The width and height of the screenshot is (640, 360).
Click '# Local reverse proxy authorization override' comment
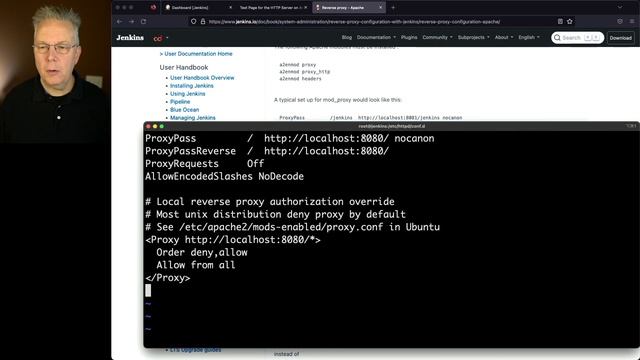270,202
